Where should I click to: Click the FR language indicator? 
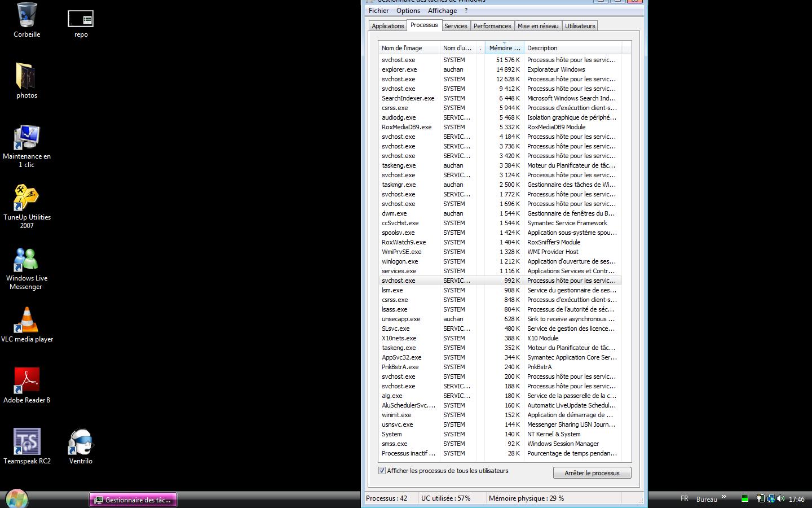coord(684,498)
